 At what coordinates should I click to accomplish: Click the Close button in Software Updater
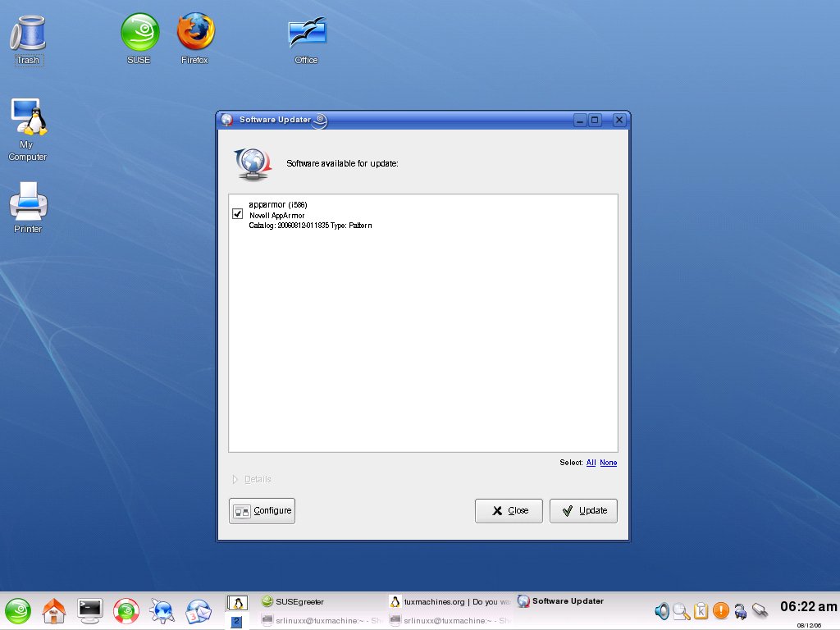click(x=509, y=510)
